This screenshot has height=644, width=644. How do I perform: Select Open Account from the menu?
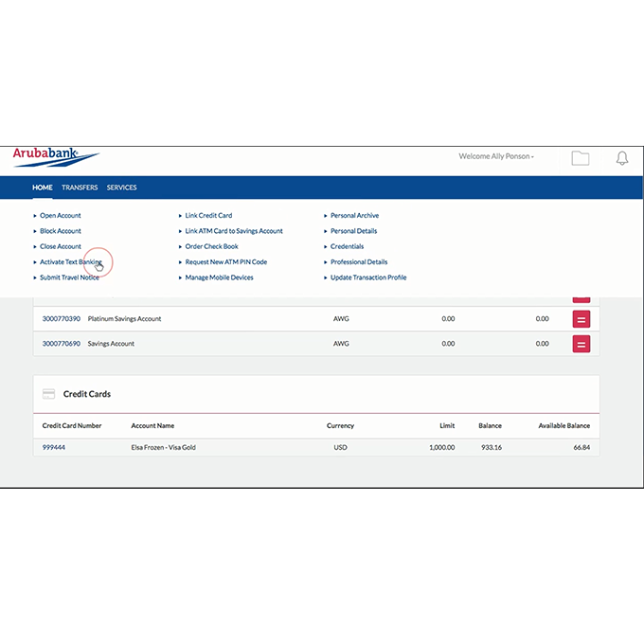61,216
